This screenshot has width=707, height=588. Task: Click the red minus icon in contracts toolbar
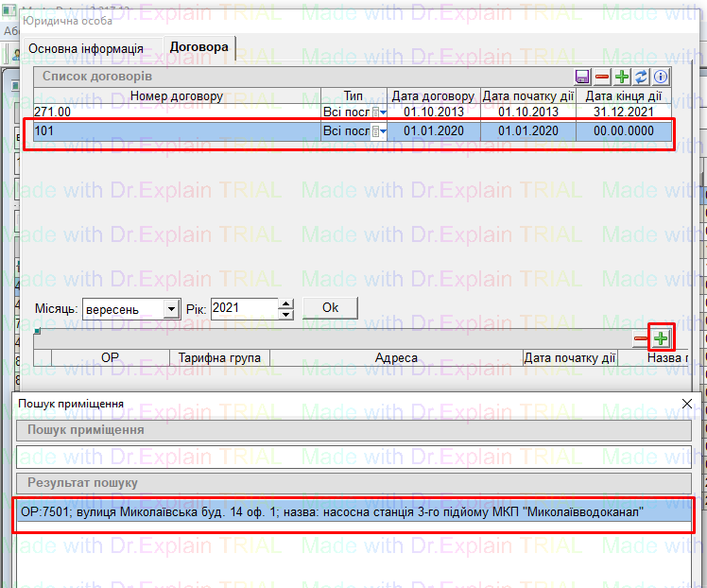click(x=603, y=78)
